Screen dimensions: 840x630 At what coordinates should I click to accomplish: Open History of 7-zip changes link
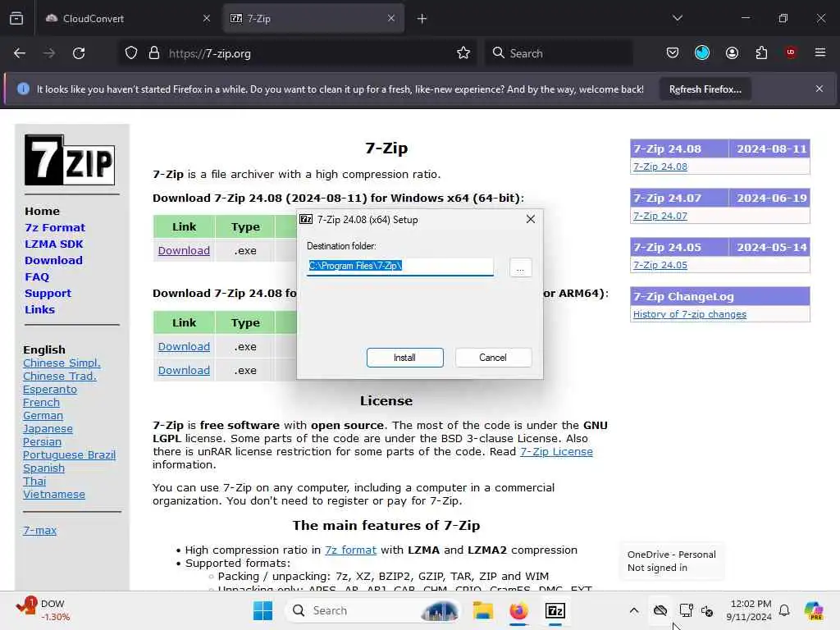[689, 314]
